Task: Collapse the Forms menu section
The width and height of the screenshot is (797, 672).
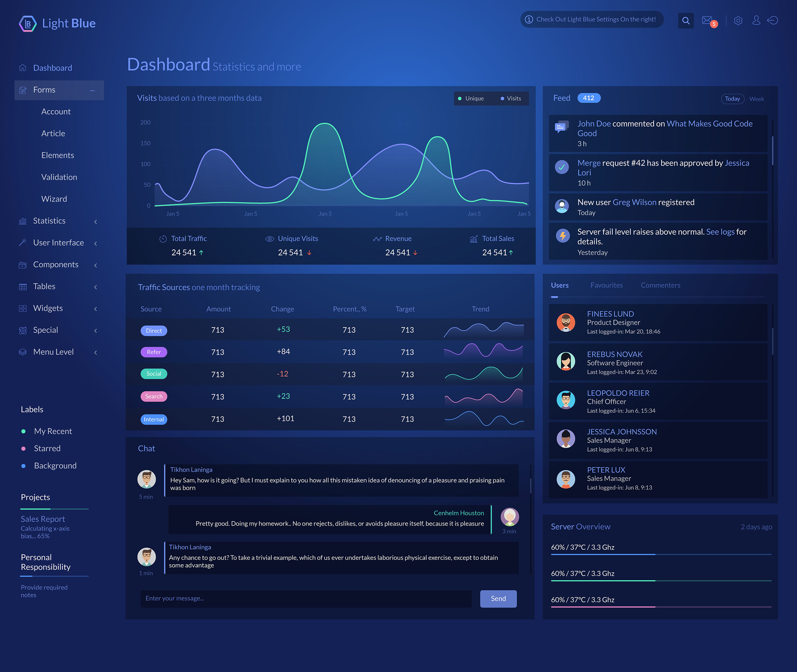Action: click(92, 91)
